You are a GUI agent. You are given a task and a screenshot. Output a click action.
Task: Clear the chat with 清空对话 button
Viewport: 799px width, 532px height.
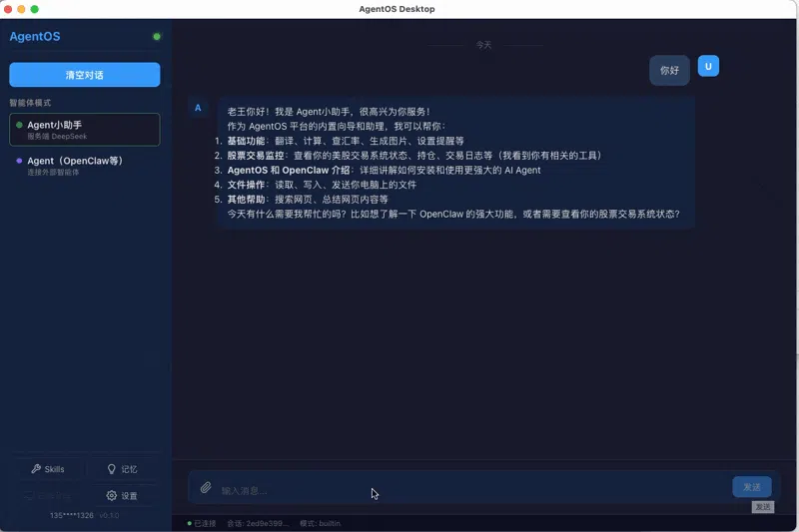(85, 75)
